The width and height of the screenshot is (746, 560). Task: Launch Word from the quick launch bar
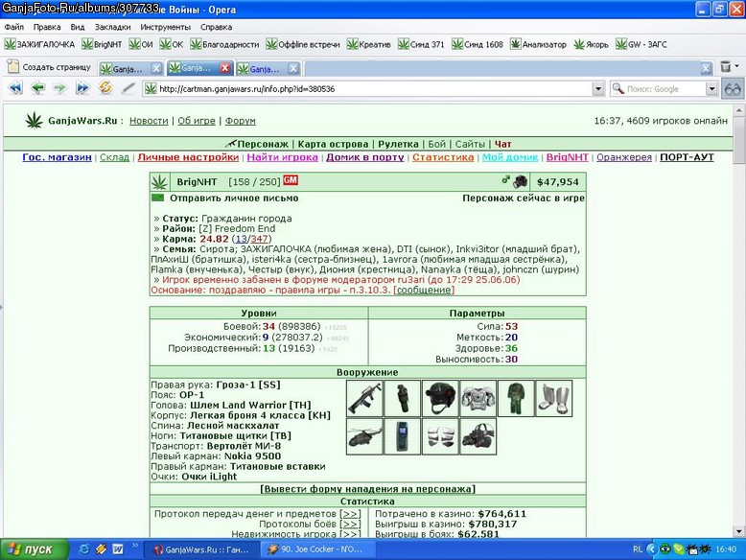(x=118, y=549)
